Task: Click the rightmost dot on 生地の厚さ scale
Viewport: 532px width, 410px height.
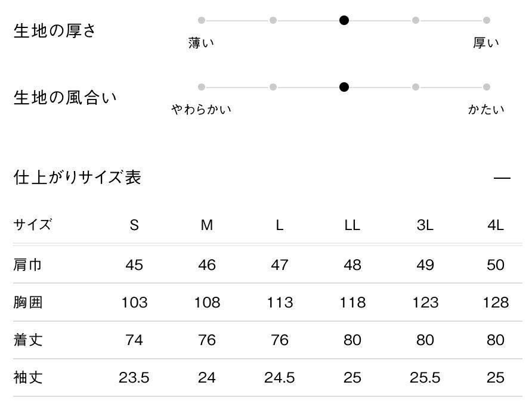Action: tap(487, 20)
